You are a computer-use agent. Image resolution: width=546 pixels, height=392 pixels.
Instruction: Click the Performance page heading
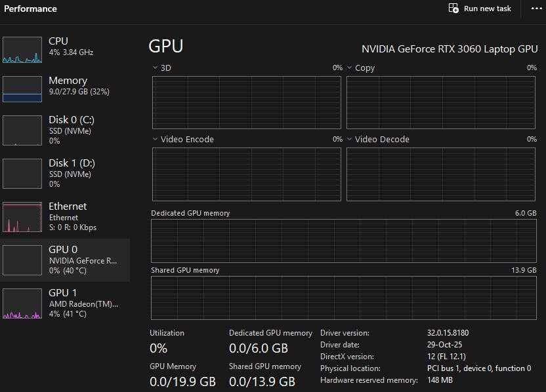31,9
